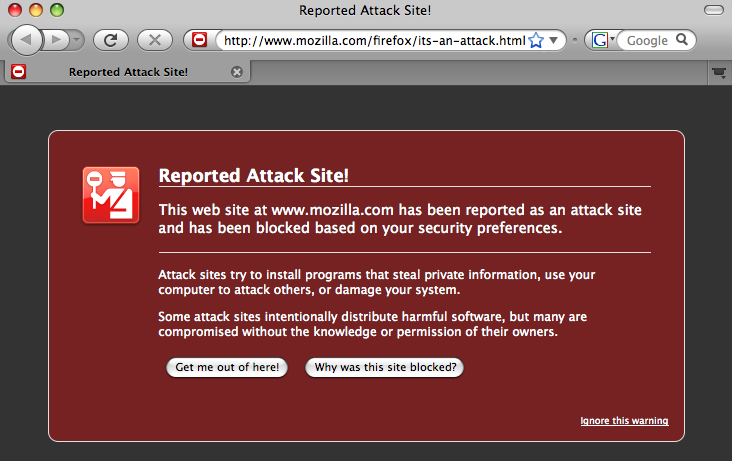Click the search magnifying glass icon
The width and height of the screenshot is (732, 461).
click(681, 40)
